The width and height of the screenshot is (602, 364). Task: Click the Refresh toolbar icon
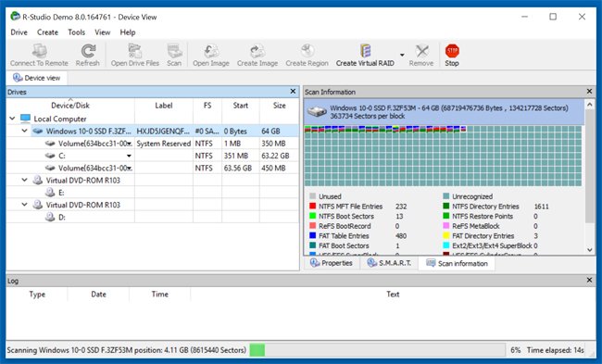click(x=88, y=55)
